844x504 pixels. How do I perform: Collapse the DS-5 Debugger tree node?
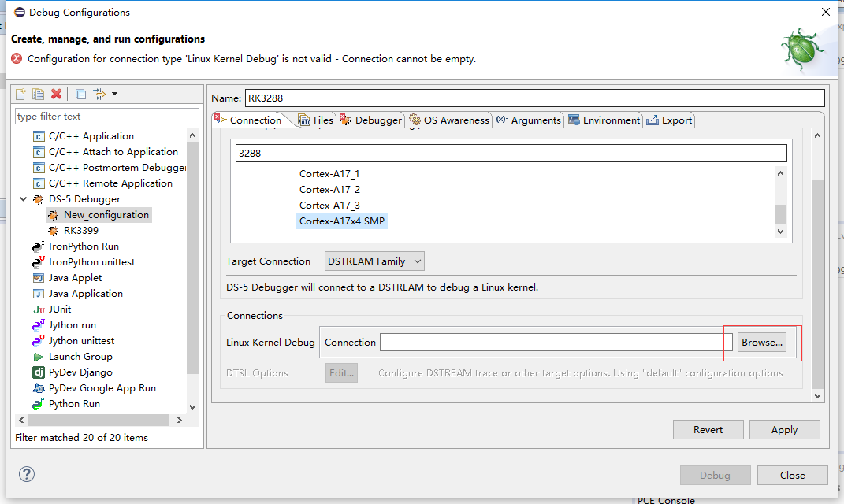(x=23, y=199)
